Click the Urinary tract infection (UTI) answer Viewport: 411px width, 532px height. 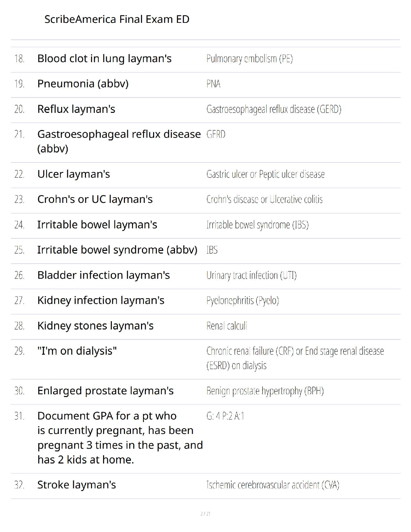point(251,275)
